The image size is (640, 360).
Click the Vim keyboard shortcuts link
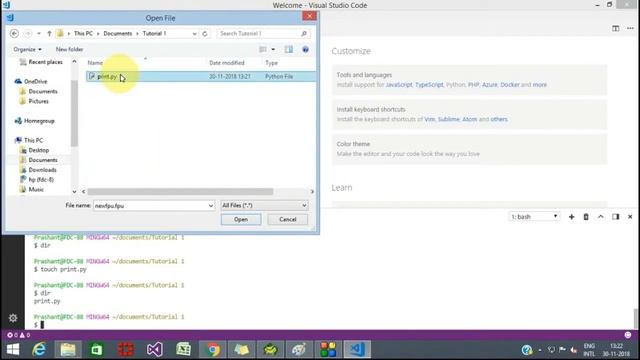[x=429, y=119]
